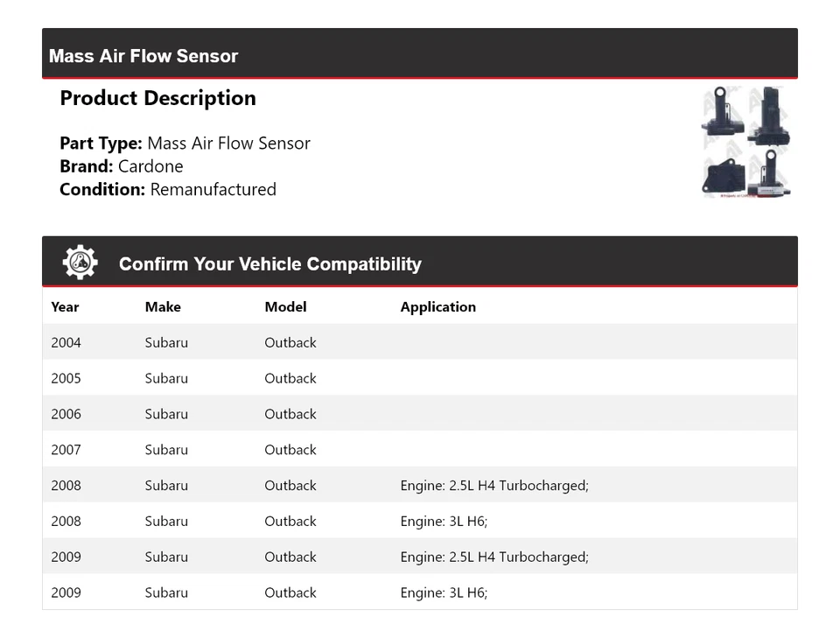The width and height of the screenshot is (840, 638).
Task: Click the gear icon beside Confirm Your Vehicle Compatibility
Action: click(x=80, y=262)
